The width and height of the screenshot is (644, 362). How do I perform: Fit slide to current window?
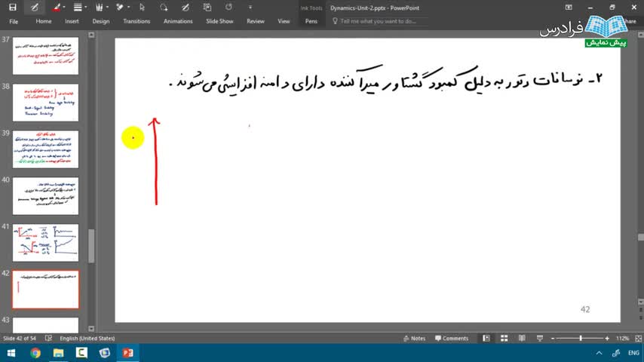638,338
